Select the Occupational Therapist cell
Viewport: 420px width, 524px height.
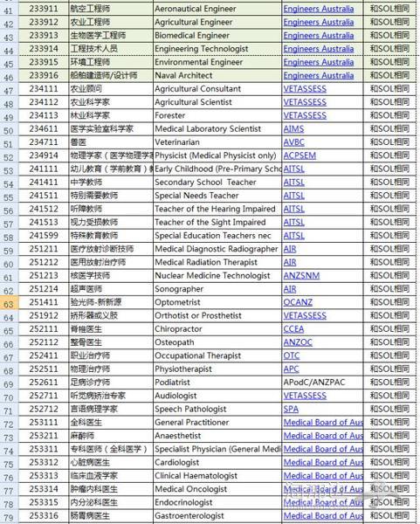(217, 356)
